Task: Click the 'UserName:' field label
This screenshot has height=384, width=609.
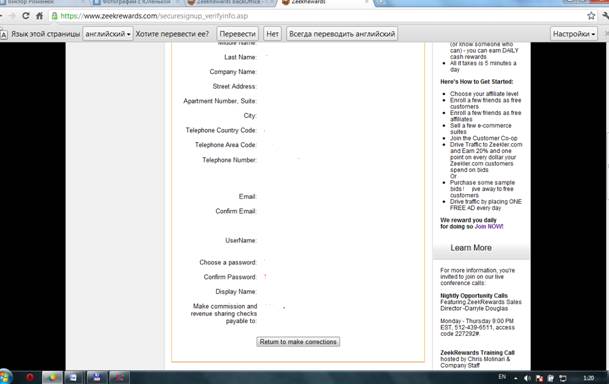Action: point(241,240)
